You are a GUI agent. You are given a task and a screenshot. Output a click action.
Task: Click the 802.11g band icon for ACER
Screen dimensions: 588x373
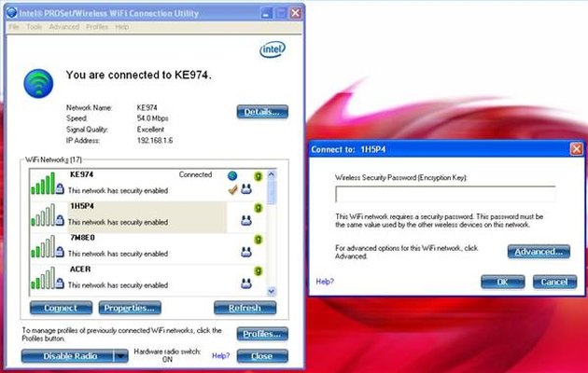(x=258, y=270)
